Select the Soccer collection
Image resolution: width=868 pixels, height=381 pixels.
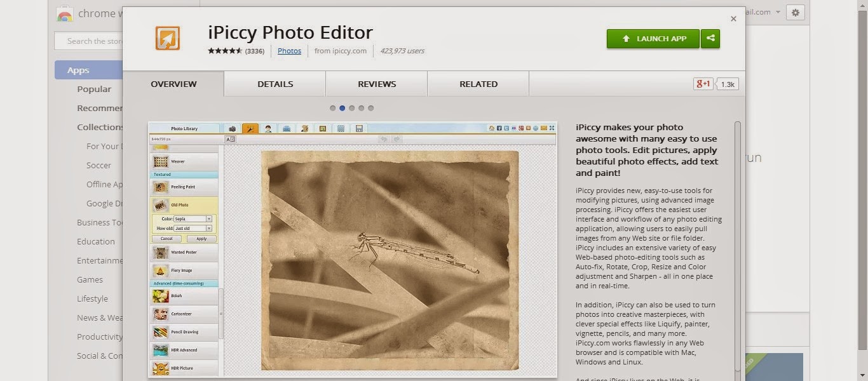click(x=98, y=165)
